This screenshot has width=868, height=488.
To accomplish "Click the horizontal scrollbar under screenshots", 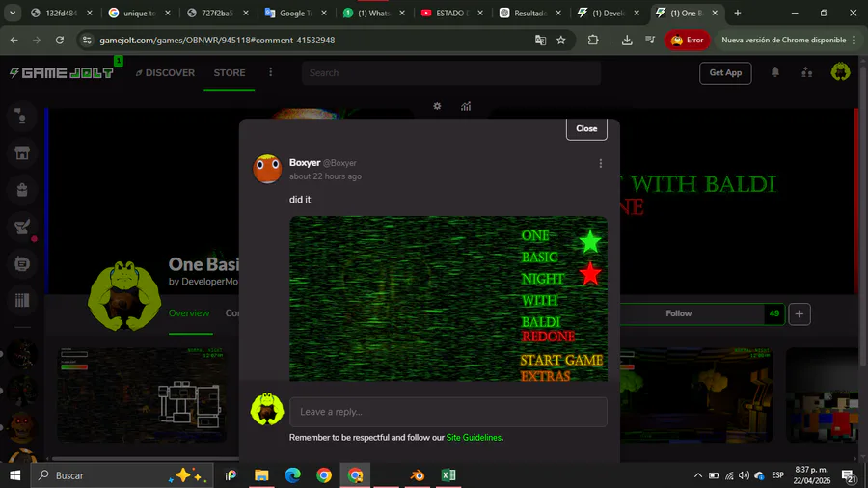I will 145,458.
